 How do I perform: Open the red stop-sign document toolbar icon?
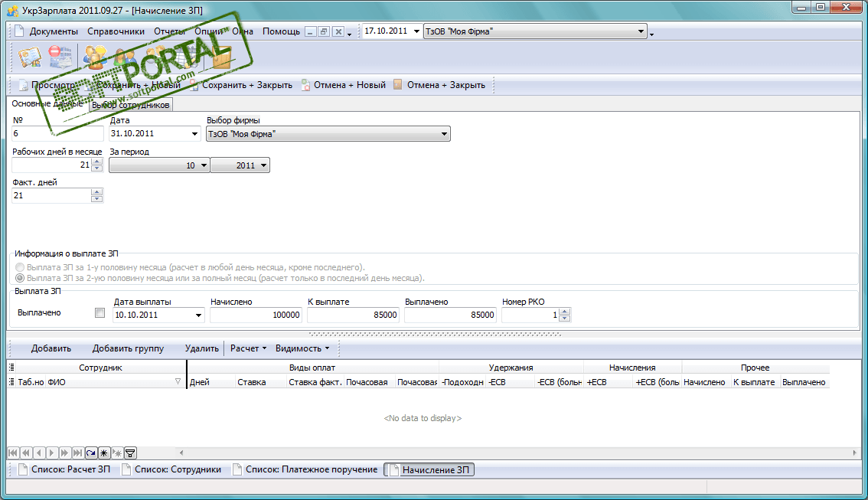(59, 57)
